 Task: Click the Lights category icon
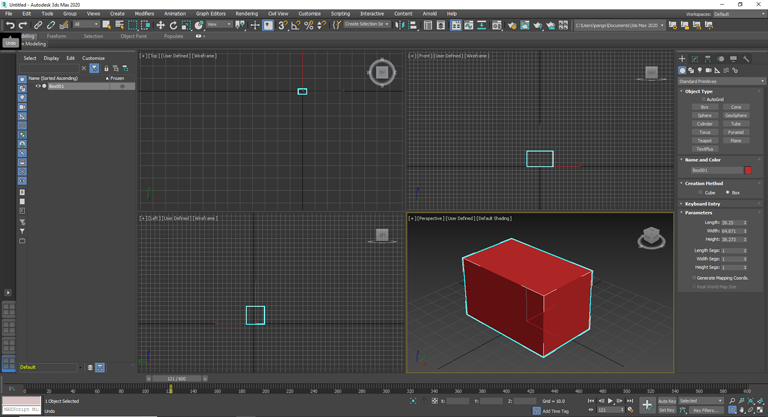click(700, 70)
